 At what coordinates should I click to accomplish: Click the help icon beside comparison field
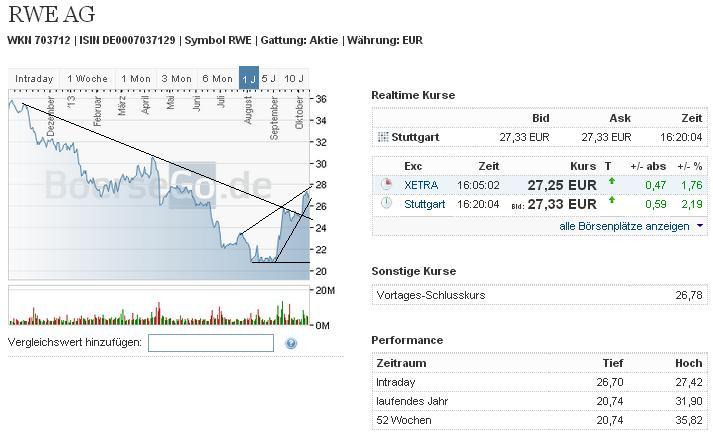(291, 344)
